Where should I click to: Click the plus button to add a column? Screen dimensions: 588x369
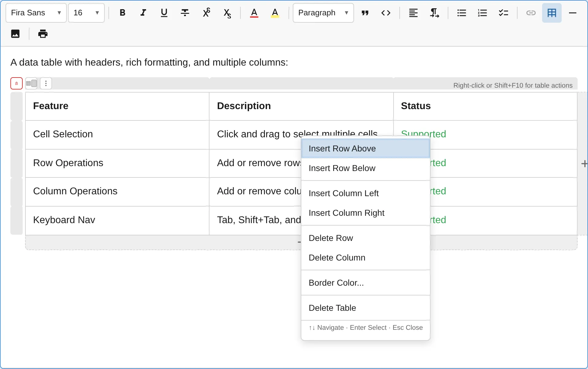584,163
